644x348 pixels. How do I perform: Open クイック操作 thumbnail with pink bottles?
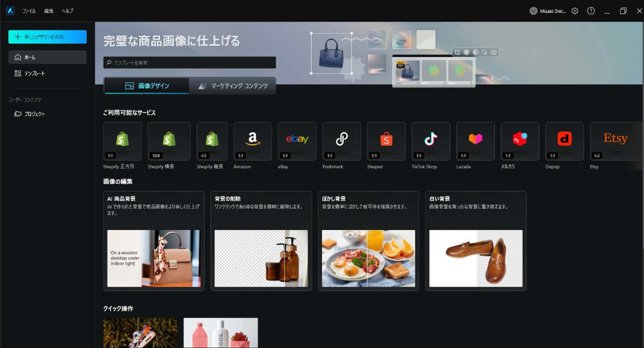[x=221, y=333]
